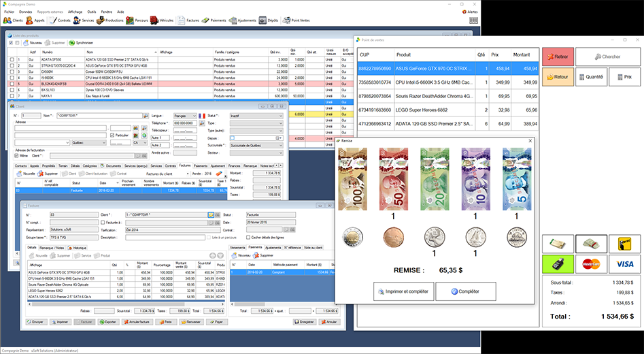644x354 pixels.
Task: Open the Type (autre) dropdown
Action: pos(256,130)
